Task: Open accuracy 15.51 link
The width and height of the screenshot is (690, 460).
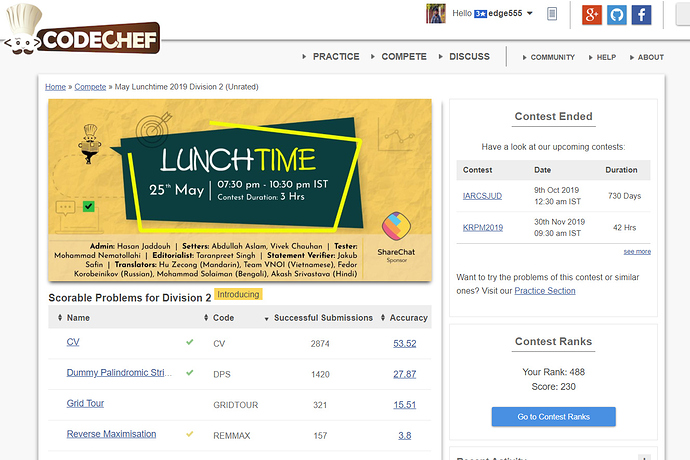Action: tap(405, 405)
